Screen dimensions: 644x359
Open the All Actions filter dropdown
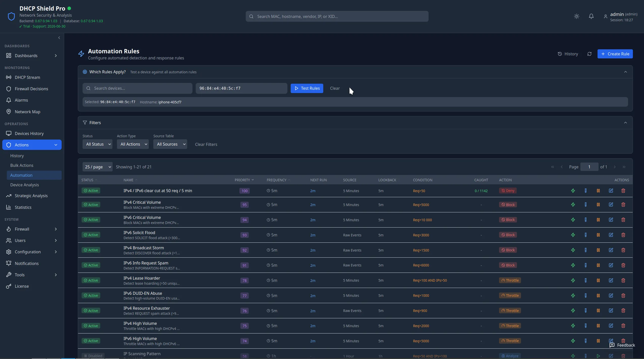pos(133,144)
